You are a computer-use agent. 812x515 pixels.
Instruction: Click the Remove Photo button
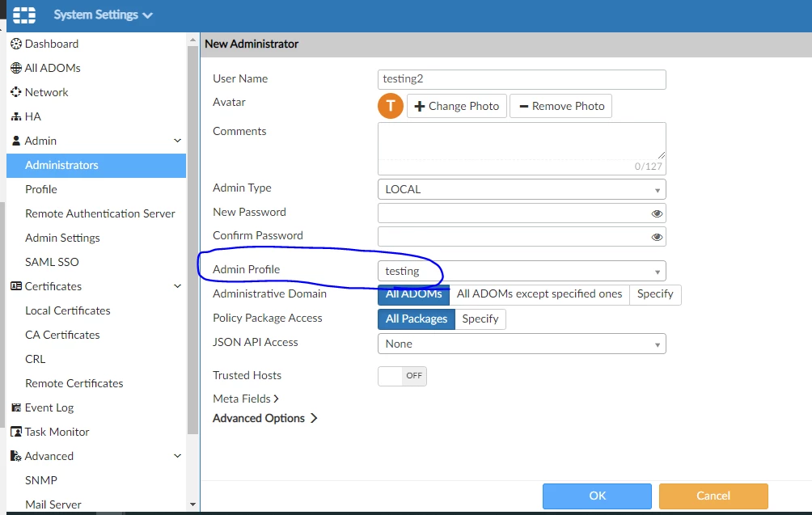pos(560,106)
